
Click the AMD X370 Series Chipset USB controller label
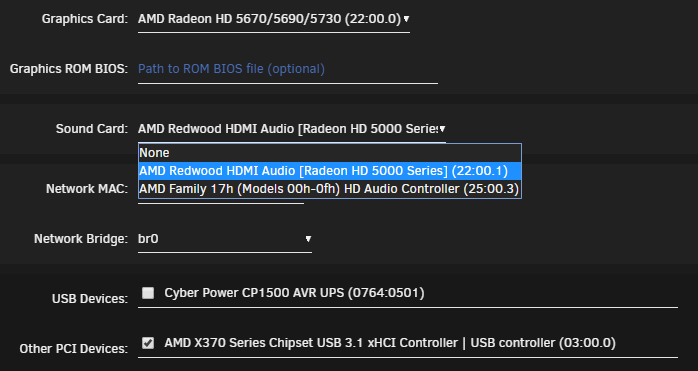390,343
